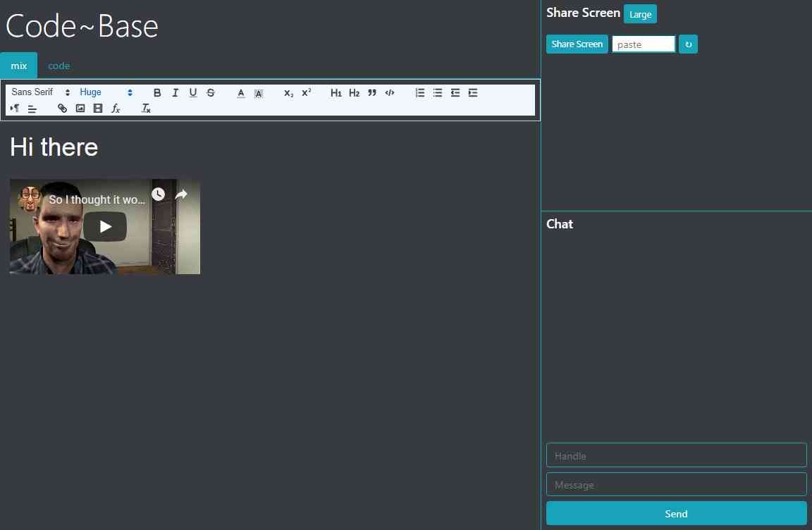Expand the text alignment picker

tap(32, 109)
